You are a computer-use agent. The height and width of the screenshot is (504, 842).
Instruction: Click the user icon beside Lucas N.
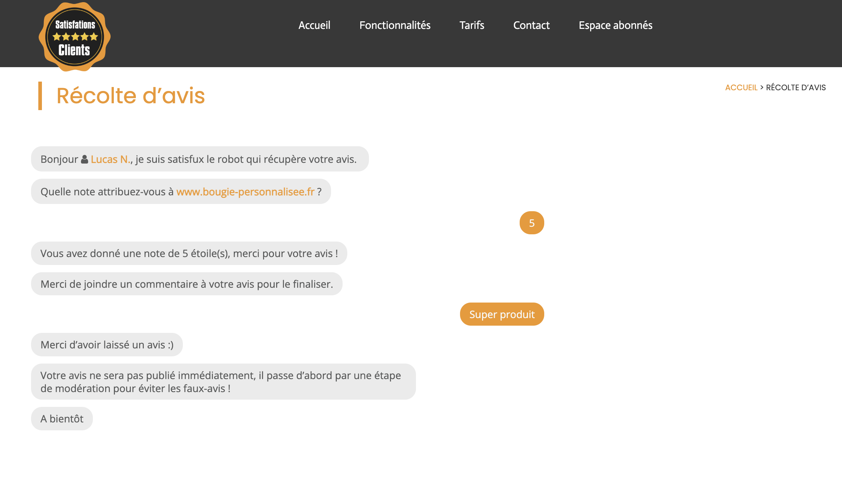pos(84,159)
